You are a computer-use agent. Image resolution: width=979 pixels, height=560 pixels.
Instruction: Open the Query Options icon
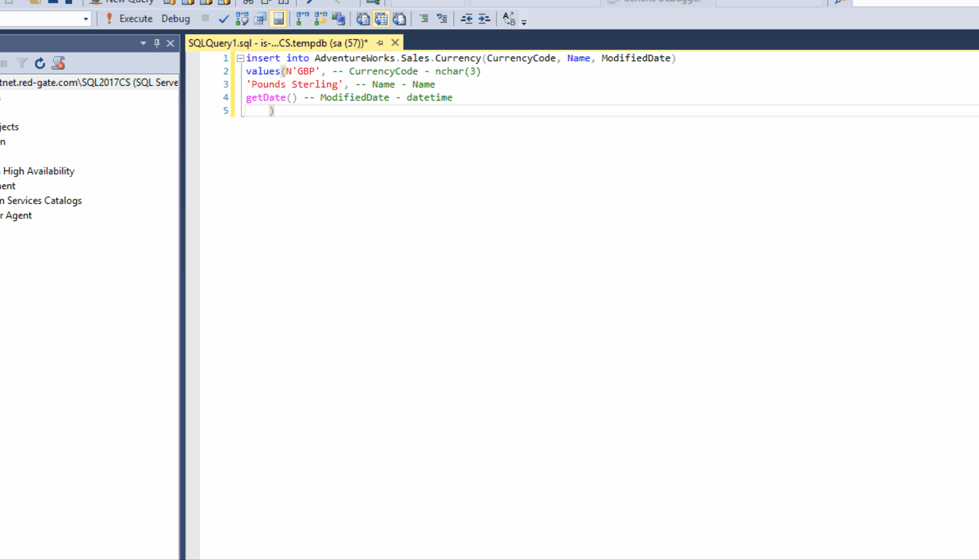coord(260,19)
